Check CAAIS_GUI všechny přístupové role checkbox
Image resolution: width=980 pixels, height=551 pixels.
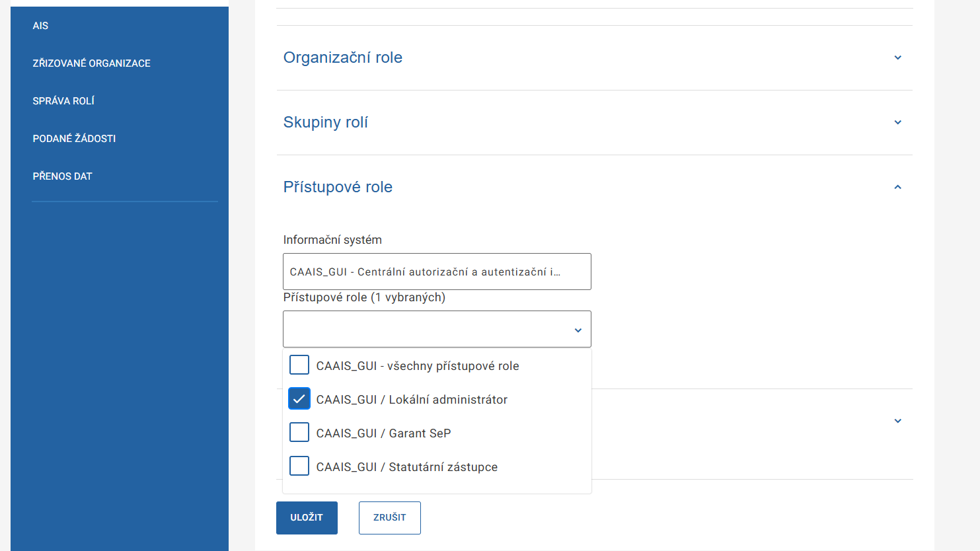tap(299, 365)
